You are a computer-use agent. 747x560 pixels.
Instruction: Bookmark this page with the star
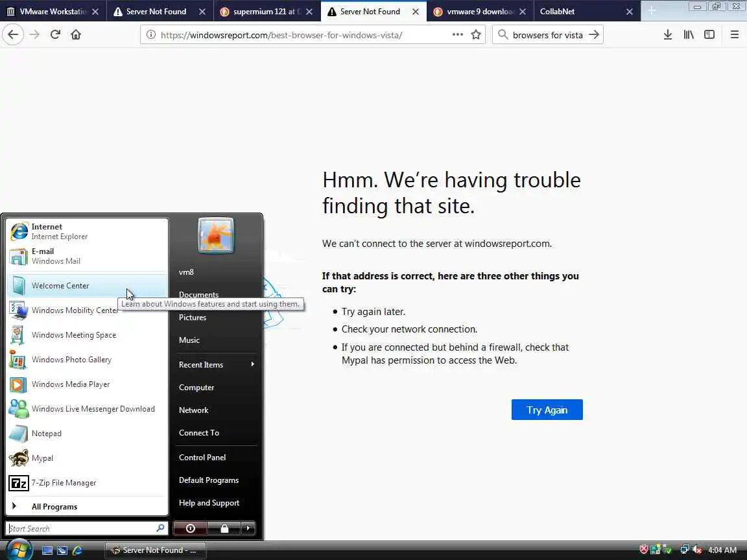click(x=475, y=35)
